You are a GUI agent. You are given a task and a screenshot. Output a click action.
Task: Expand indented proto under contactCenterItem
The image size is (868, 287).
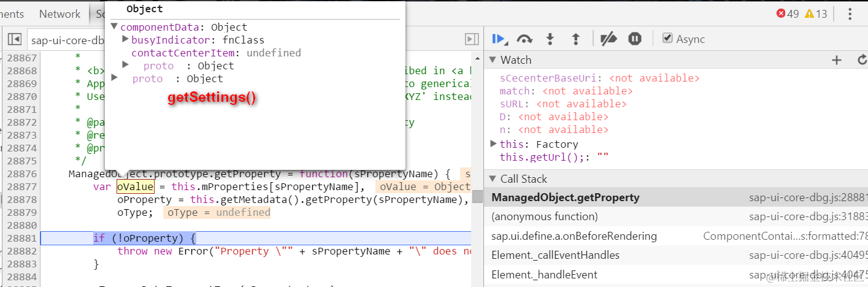[x=125, y=65]
